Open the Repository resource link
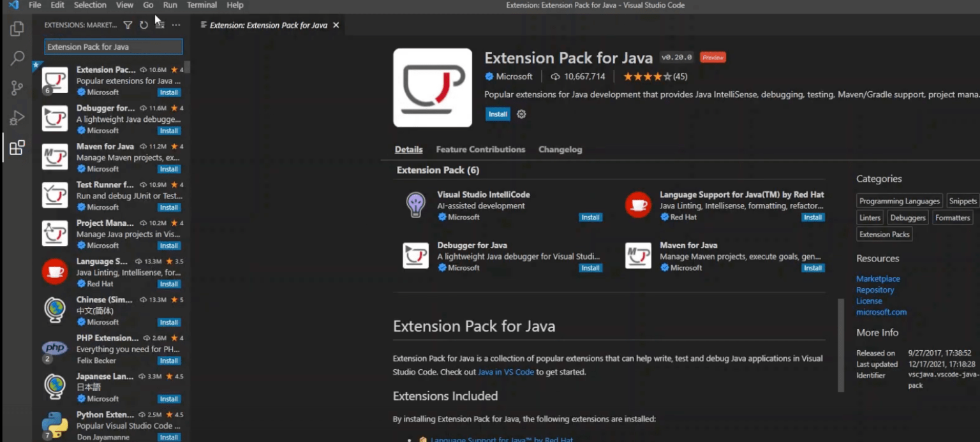Screen dimensions: 980x442 [x=875, y=290]
